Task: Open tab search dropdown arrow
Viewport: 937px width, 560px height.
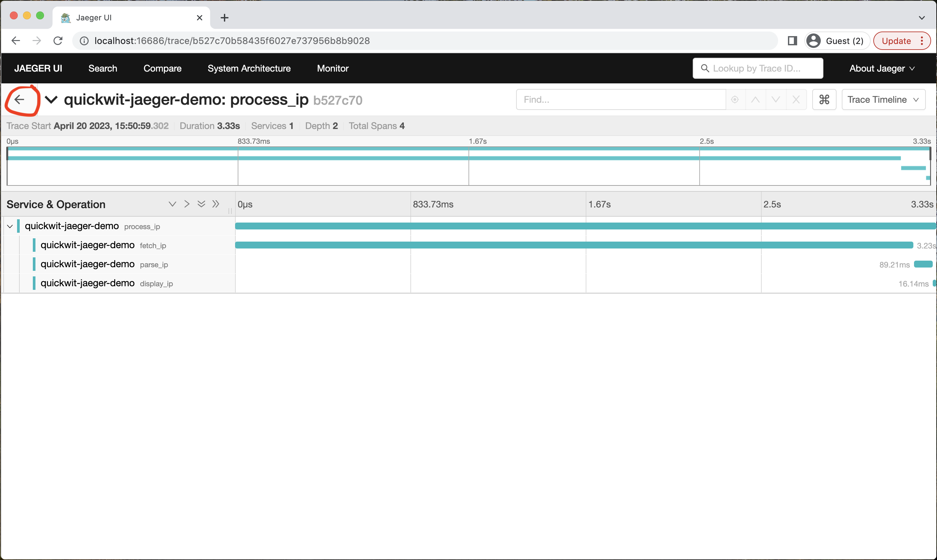Action: click(x=922, y=18)
